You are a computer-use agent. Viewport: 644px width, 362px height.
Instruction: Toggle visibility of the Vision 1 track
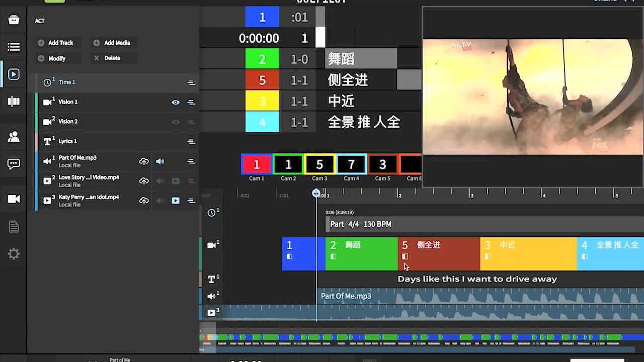pyautogui.click(x=176, y=102)
